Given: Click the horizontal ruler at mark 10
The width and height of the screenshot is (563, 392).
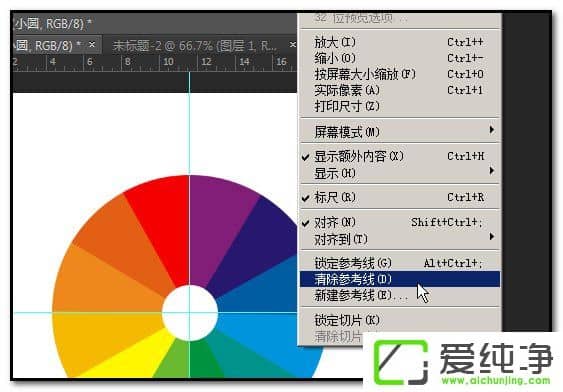Looking at the screenshot, I should coord(168,62).
